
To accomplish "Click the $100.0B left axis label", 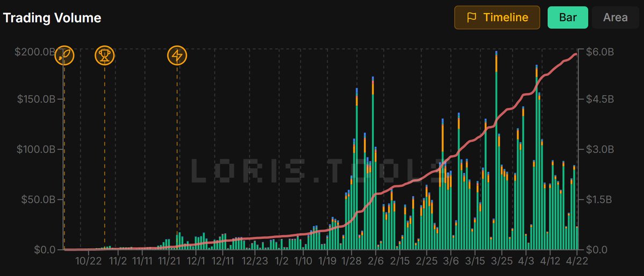I will [36, 149].
